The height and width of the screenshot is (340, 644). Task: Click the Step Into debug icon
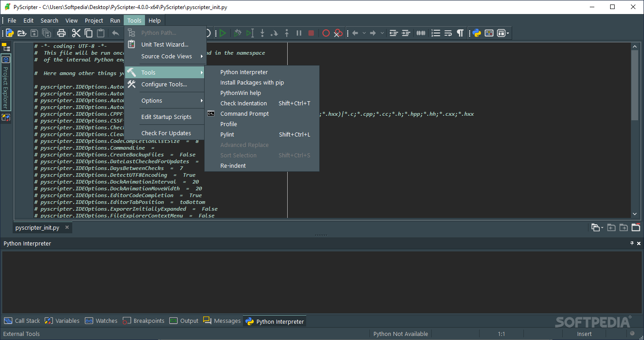[x=262, y=33]
